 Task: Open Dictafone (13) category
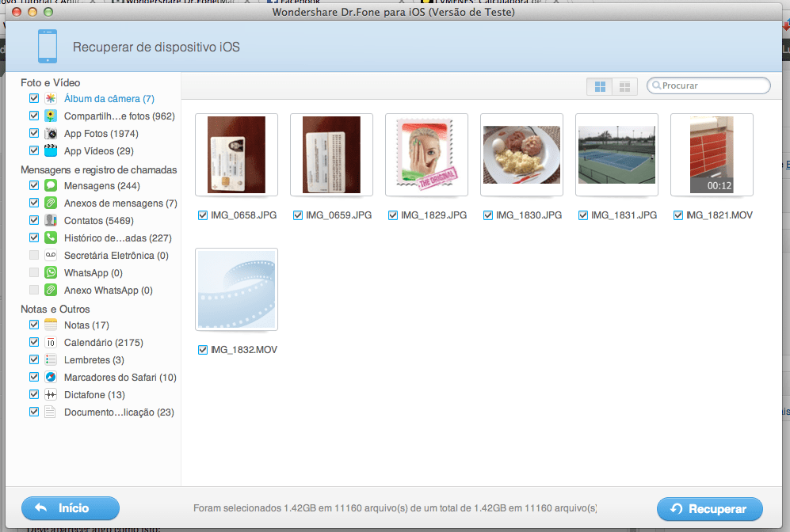pyautogui.click(x=94, y=395)
